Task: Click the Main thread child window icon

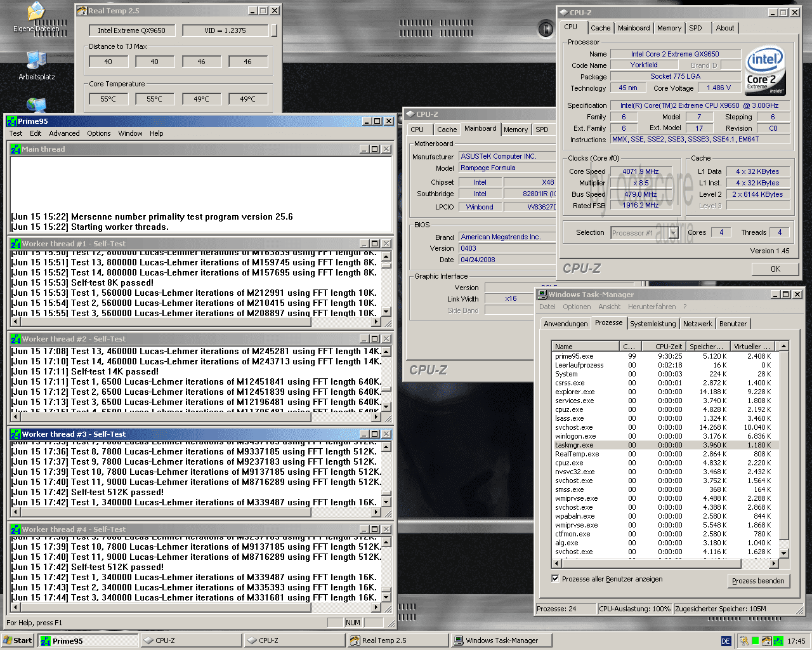Action: tap(16, 149)
